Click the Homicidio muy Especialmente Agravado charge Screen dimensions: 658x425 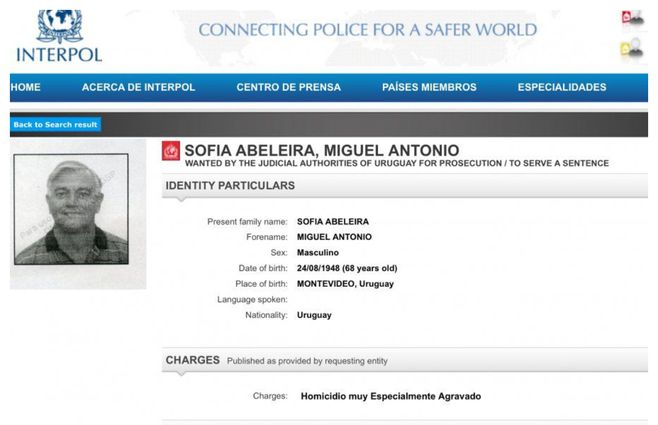(x=390, y=396)
